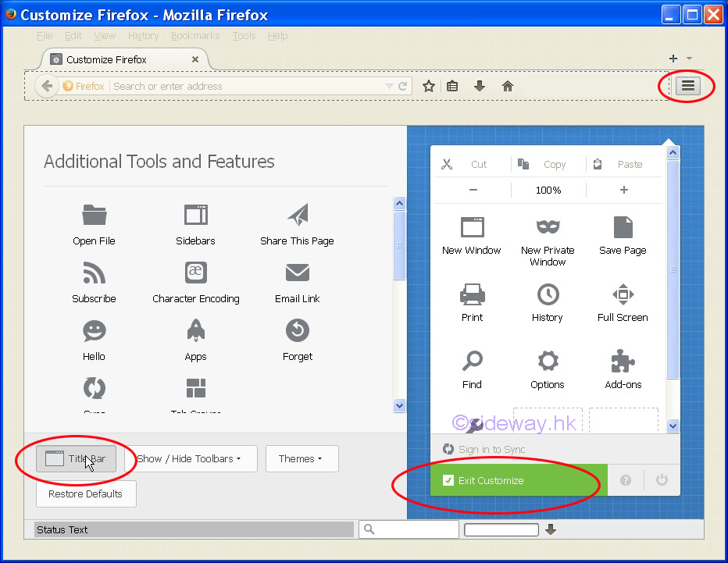
Task: Click the Cut button in menu panel
Action: (x=473, y=164)
